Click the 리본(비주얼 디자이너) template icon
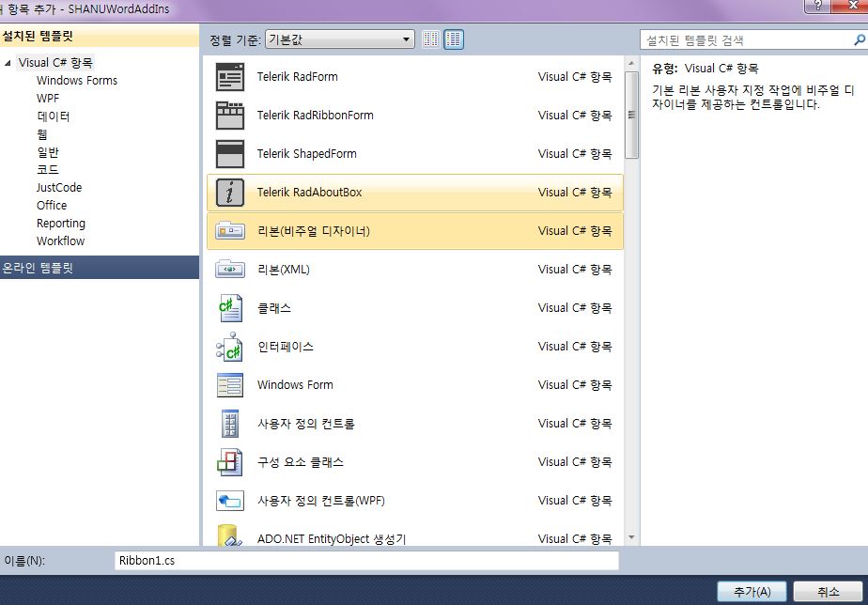This screenshot has width=868, height=605. coord(230,231)
